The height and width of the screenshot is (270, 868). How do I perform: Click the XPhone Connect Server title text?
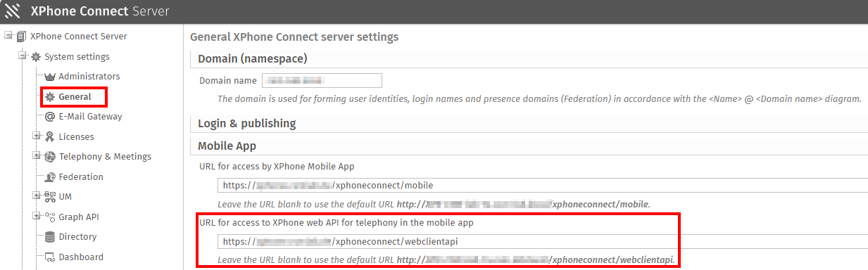pos(100,11)
